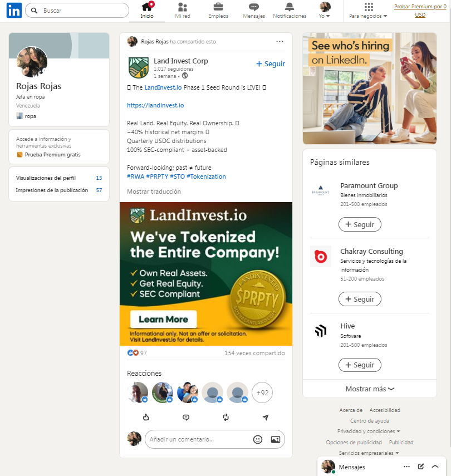Viewport: 451px width, 476px height.
Task: Follow Paramount Group with Seguir button
Action: [x=360, y=224]
